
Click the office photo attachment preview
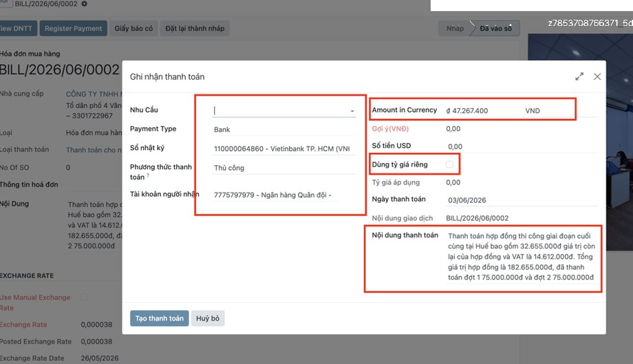pyautogui.click(x=580, y=142)
